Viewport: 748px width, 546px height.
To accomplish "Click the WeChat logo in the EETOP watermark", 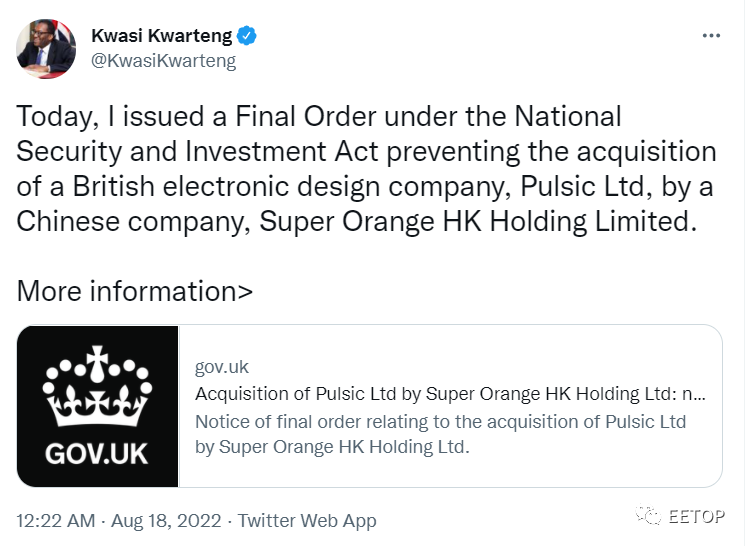I will pos(651,517).
